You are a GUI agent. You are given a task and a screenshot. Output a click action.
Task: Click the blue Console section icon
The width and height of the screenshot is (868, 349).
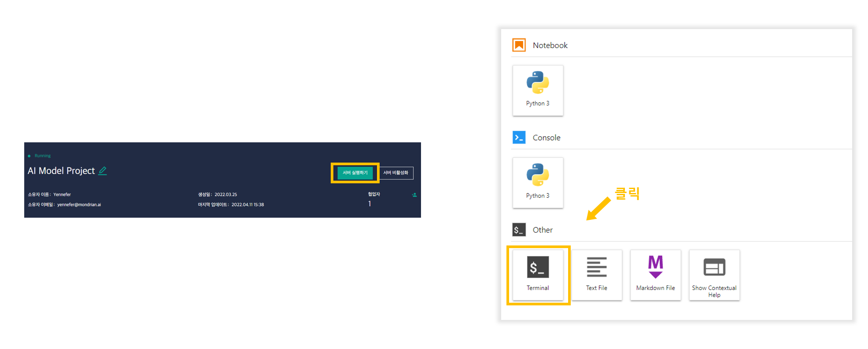point(519,137)
